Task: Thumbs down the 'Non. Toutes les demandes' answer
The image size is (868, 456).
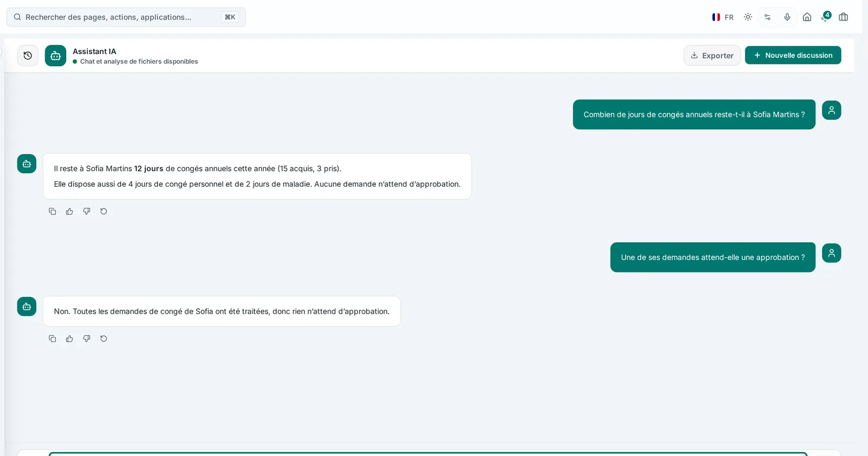Action: (87, 339)
